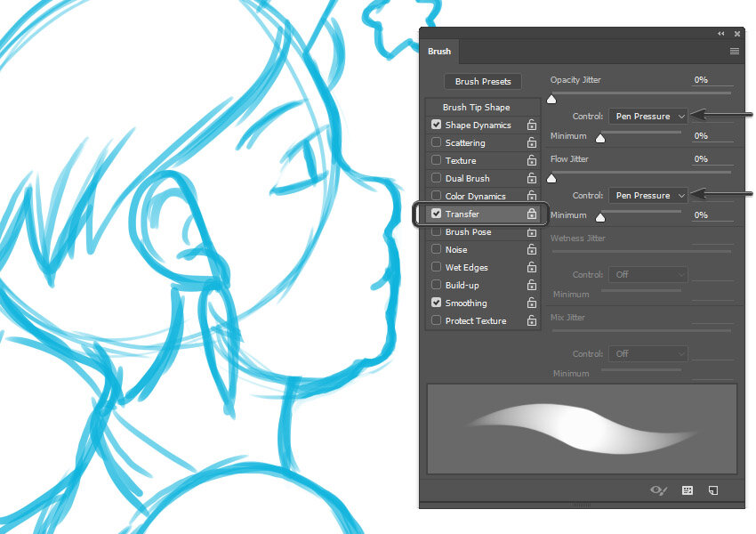The height and width of the screenshot is (534, 756).
Task: Enable the Protect Texture checkbox
Action: coord(437,320)
